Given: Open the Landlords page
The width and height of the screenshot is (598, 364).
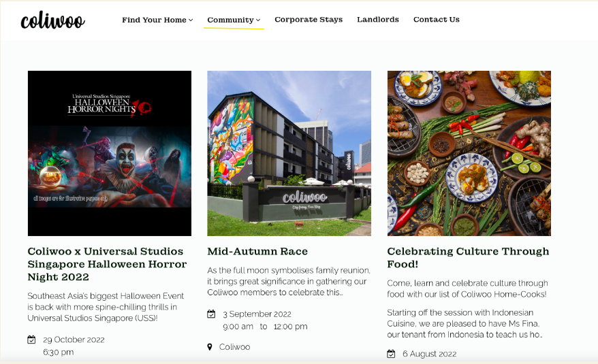Looking at the screenshot, I should [x=378, y=20].
